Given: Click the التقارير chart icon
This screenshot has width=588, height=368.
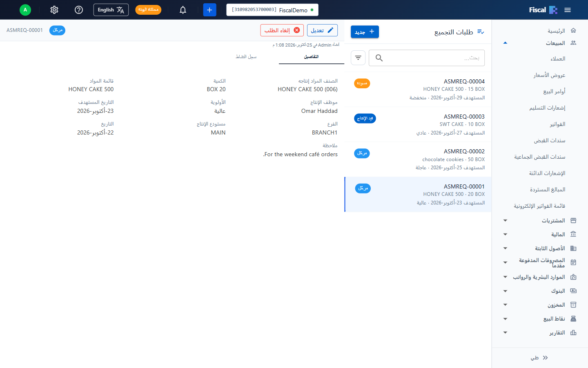Looking at the screenshot, I should pyautogui.click(x=573, y=332).
